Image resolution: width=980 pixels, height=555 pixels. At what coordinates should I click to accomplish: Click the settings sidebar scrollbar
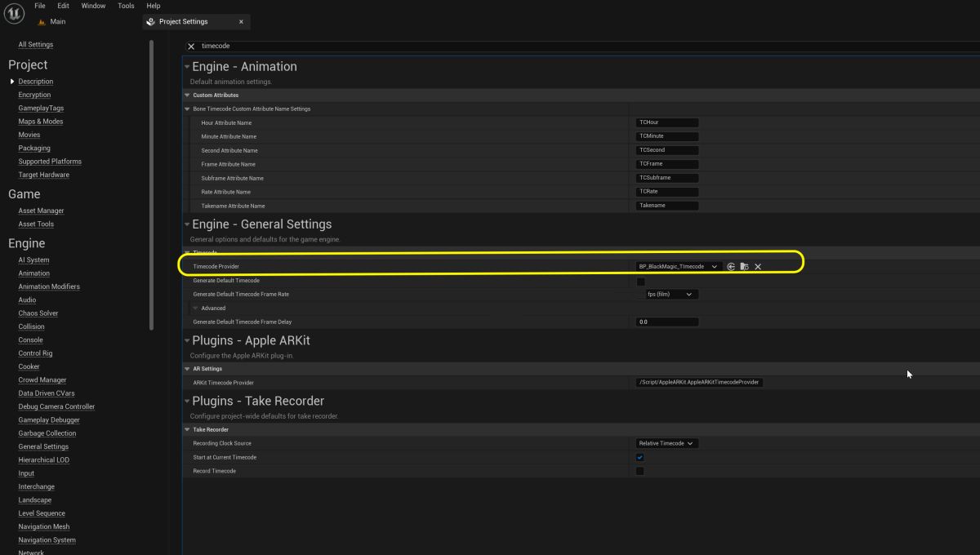(x=152, y=184)
